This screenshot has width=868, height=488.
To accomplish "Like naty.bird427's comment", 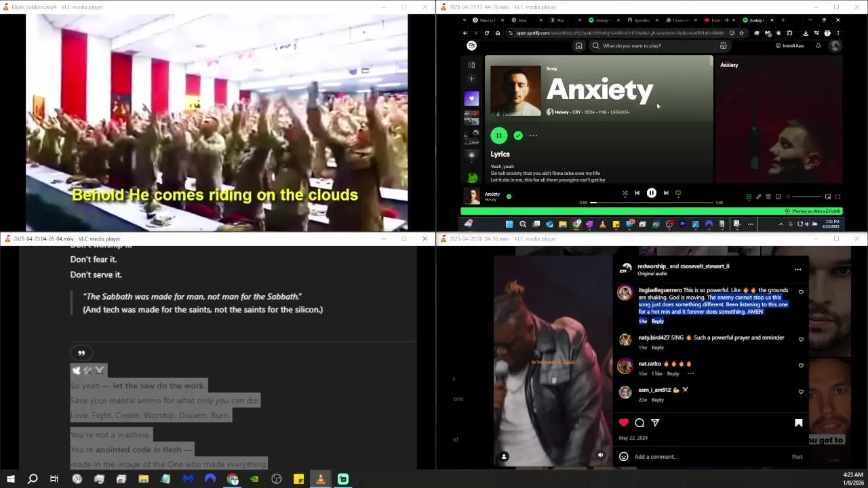I will coord(801,339).
